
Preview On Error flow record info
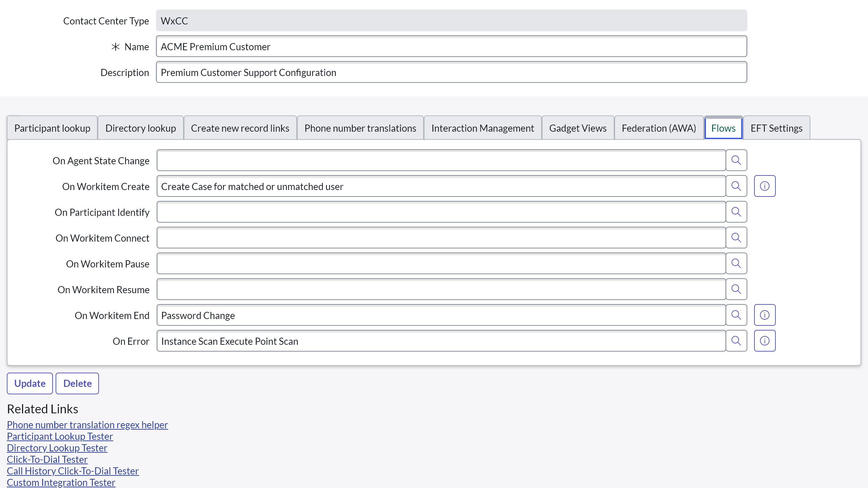pos(765,341)
